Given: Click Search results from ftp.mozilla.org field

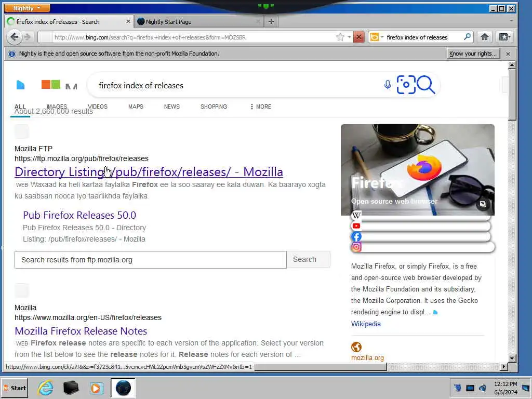Looking at the screenshot, I should [x=150, y=260].
